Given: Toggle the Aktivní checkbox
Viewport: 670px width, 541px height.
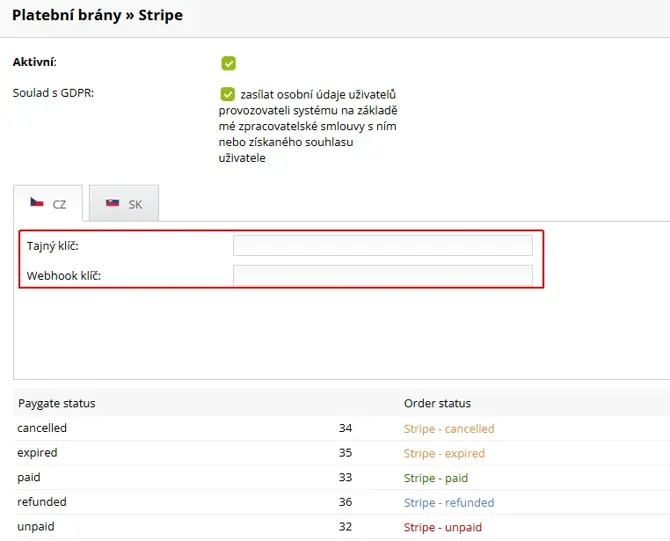Looking at the screenshot, I should [229, 64].
